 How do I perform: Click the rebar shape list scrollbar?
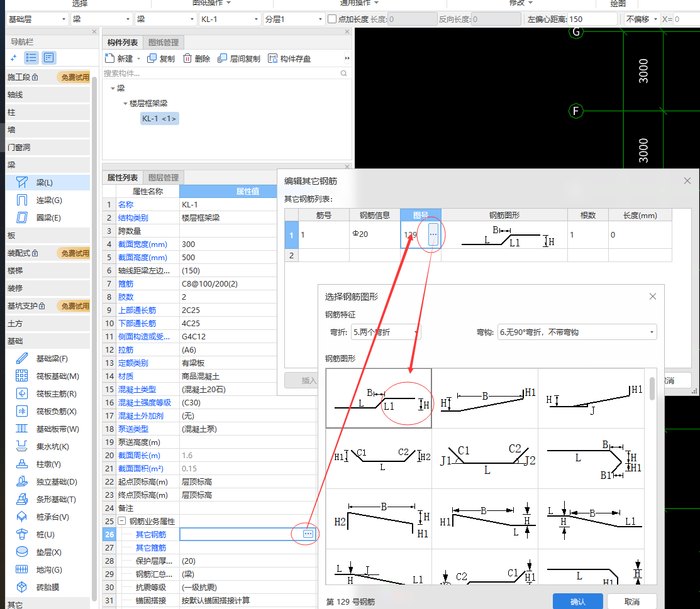coord(652,388)
